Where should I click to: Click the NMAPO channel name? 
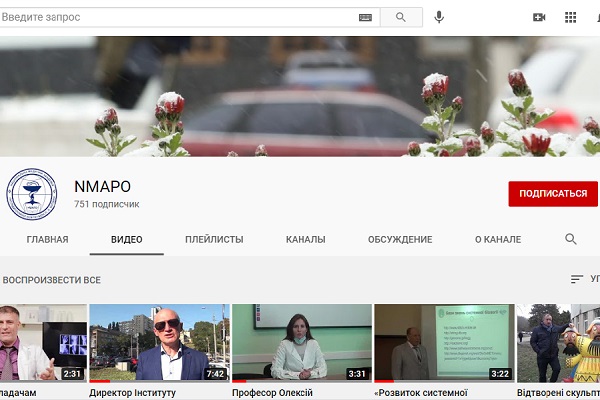tap(103, 187)
